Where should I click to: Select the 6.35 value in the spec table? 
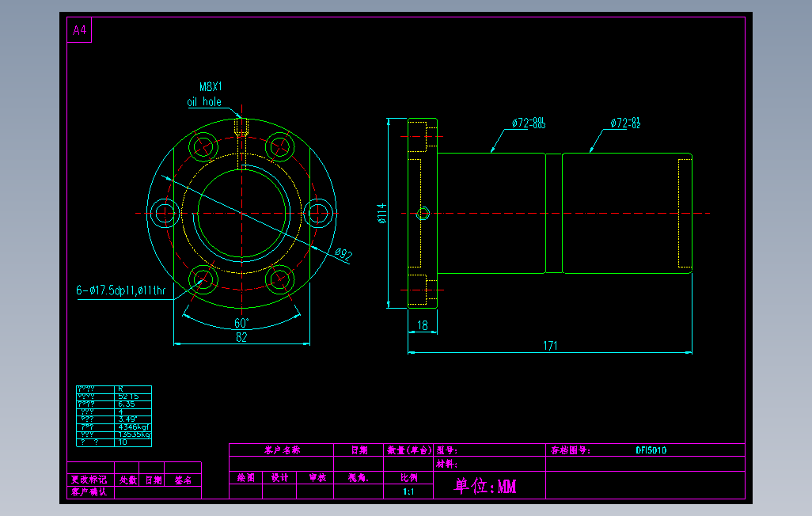(127, 404)
